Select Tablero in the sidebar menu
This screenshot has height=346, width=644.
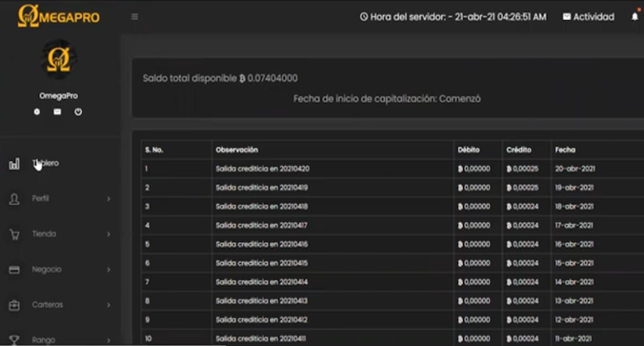[x=46, y=163]
